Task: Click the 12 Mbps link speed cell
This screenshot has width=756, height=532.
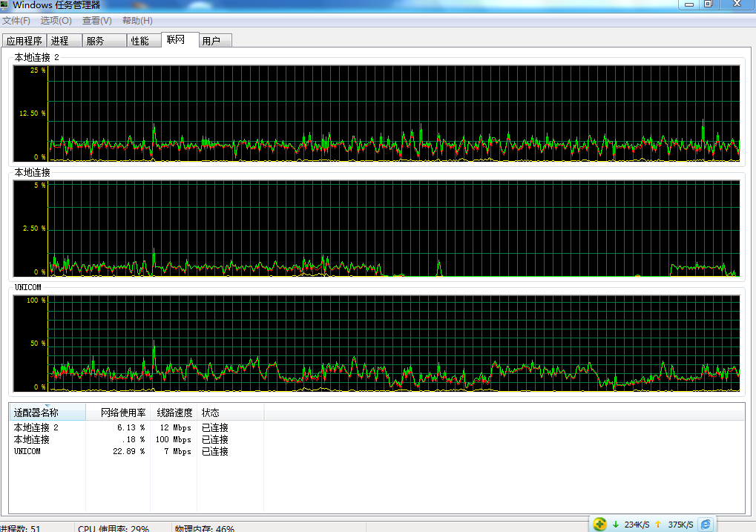Action: click(x=176, y=427)
